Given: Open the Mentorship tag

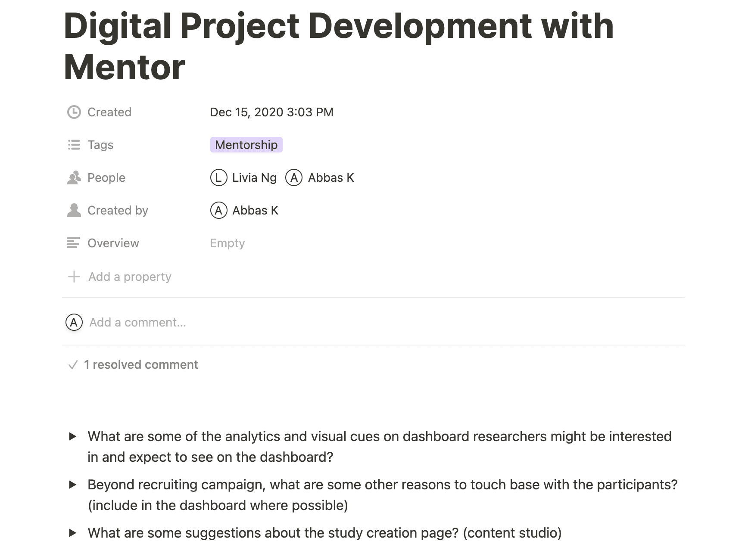Looking at the screenshot, I should pos(246,145).
